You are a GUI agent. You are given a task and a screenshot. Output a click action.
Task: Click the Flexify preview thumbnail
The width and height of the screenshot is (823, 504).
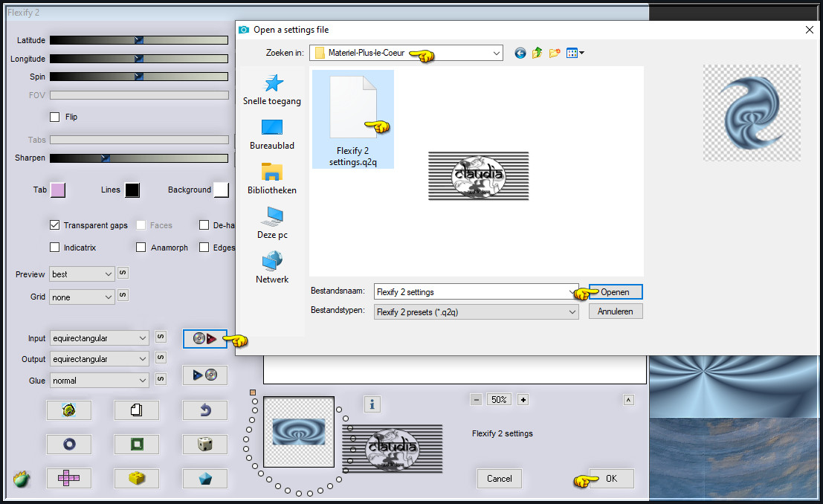299,432
